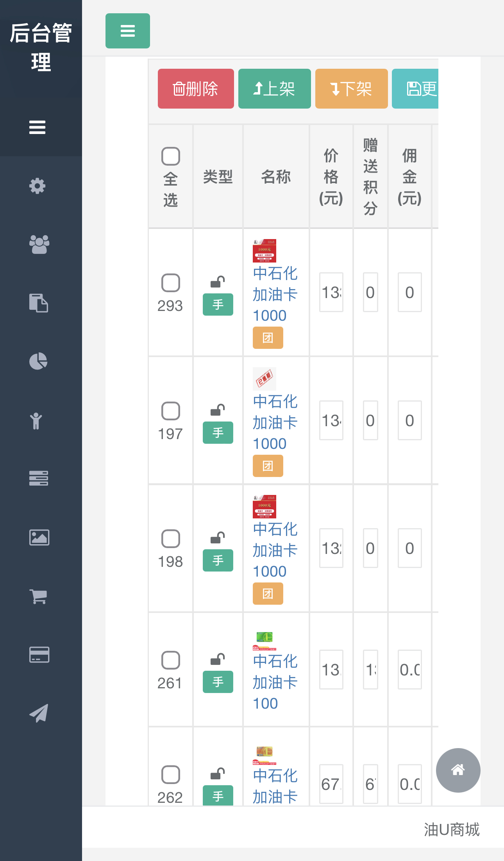Check the checkbox for item 261
Viewport: 504px width, 861px height.
pos(170,660)
